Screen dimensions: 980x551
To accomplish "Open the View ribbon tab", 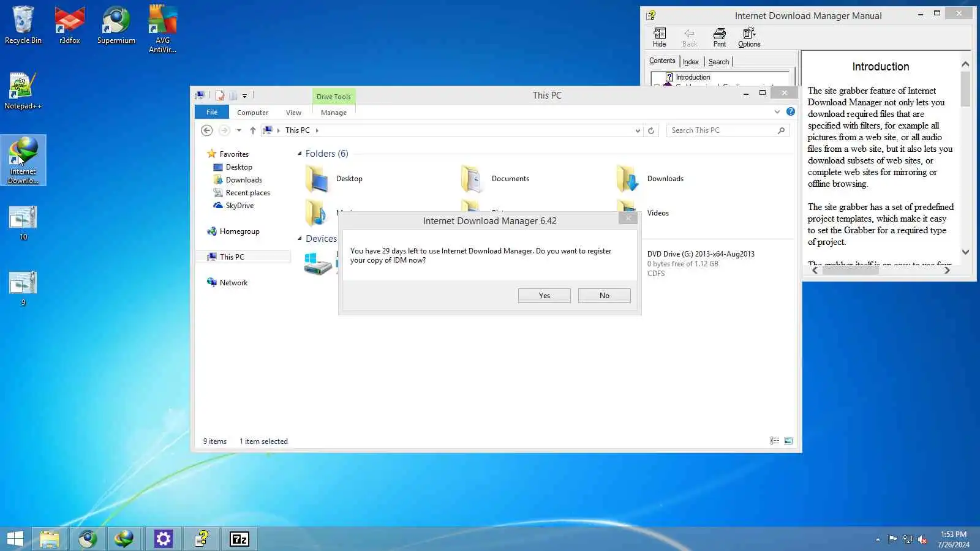I will 293,113.
